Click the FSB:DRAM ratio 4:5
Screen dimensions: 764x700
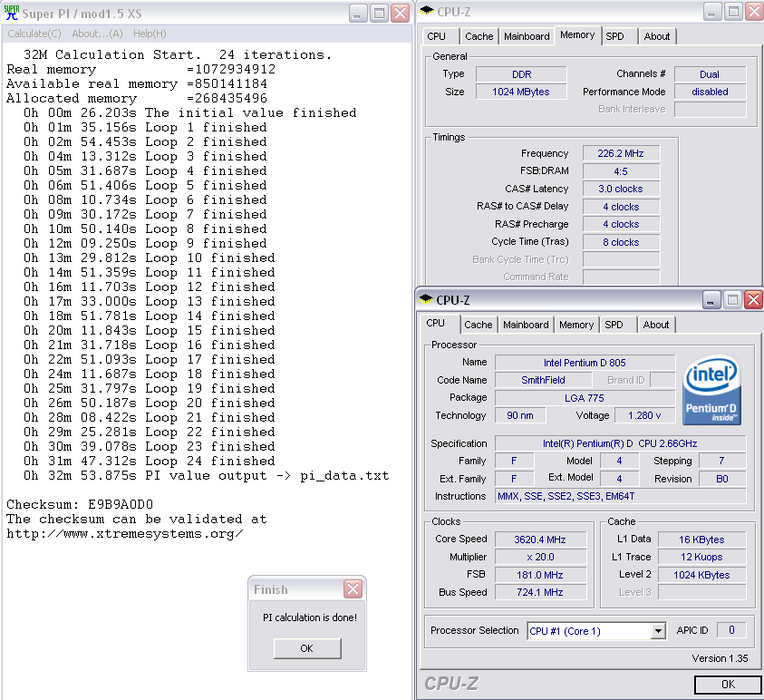621,171
